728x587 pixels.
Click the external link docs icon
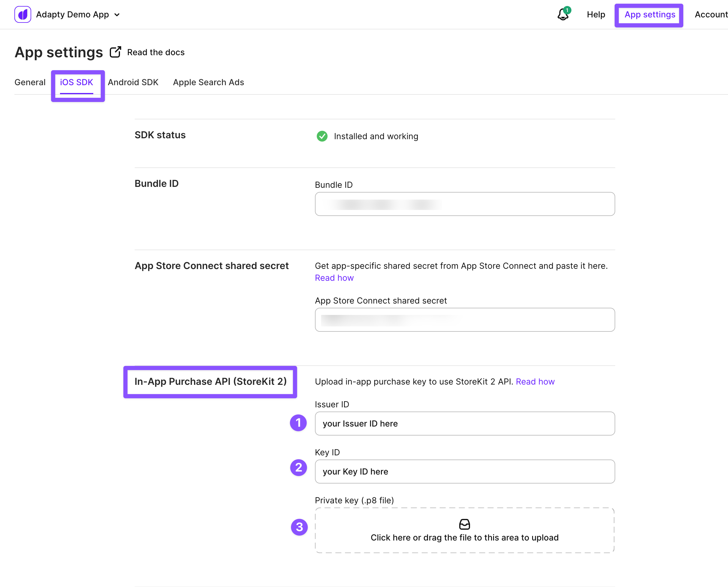coord(115,52)
